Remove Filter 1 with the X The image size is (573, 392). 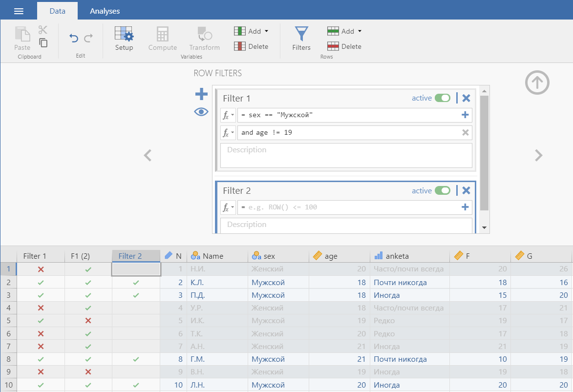(x=467, y=98)
